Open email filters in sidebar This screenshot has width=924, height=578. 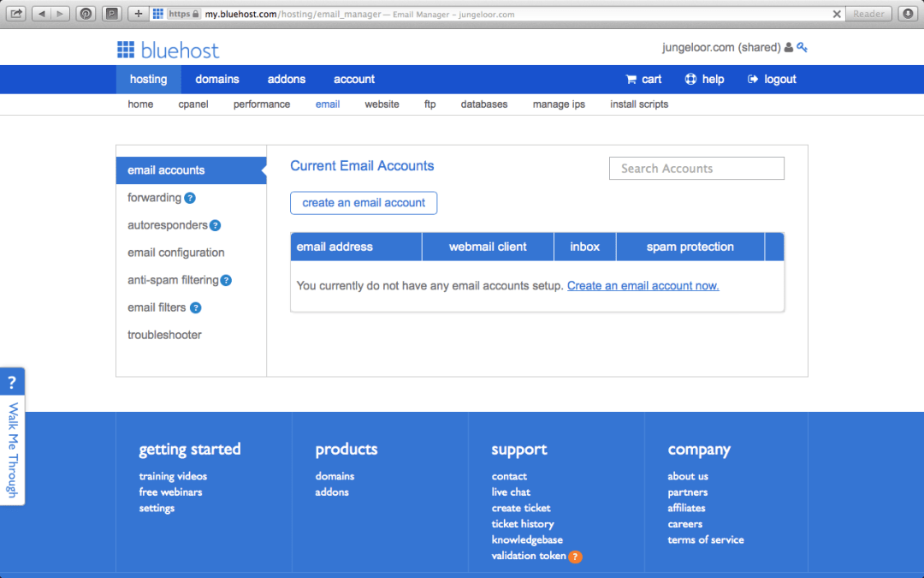157,307
